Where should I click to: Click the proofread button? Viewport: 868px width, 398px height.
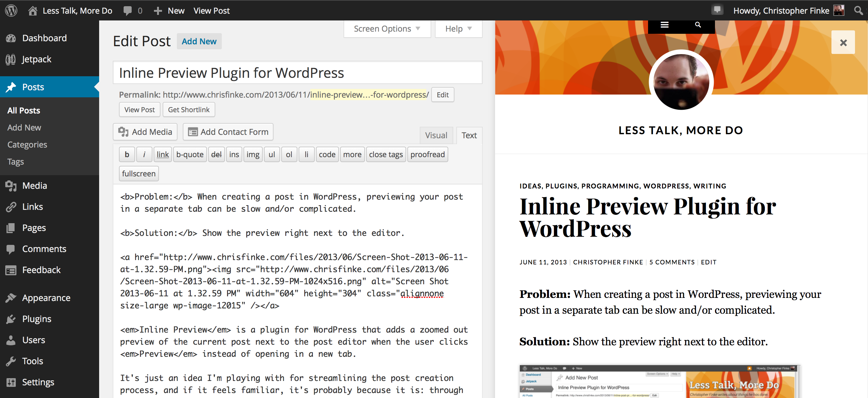point(427,154)
